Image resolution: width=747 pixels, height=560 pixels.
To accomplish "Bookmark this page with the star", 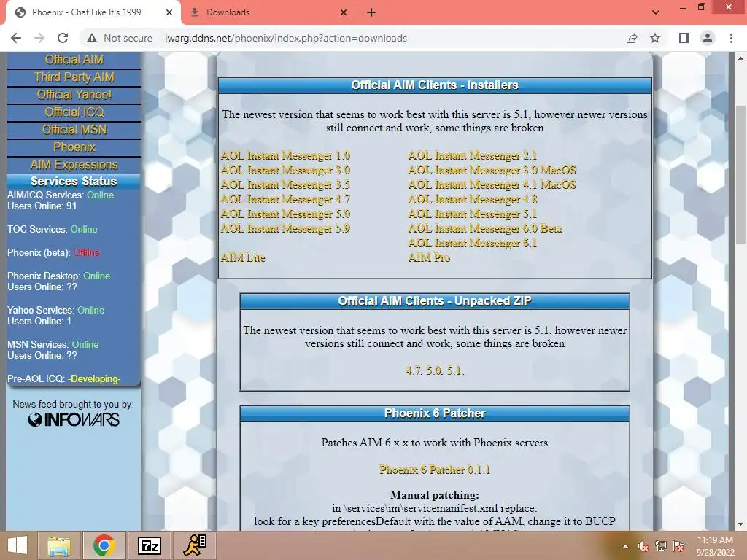I will pos(655,38).
